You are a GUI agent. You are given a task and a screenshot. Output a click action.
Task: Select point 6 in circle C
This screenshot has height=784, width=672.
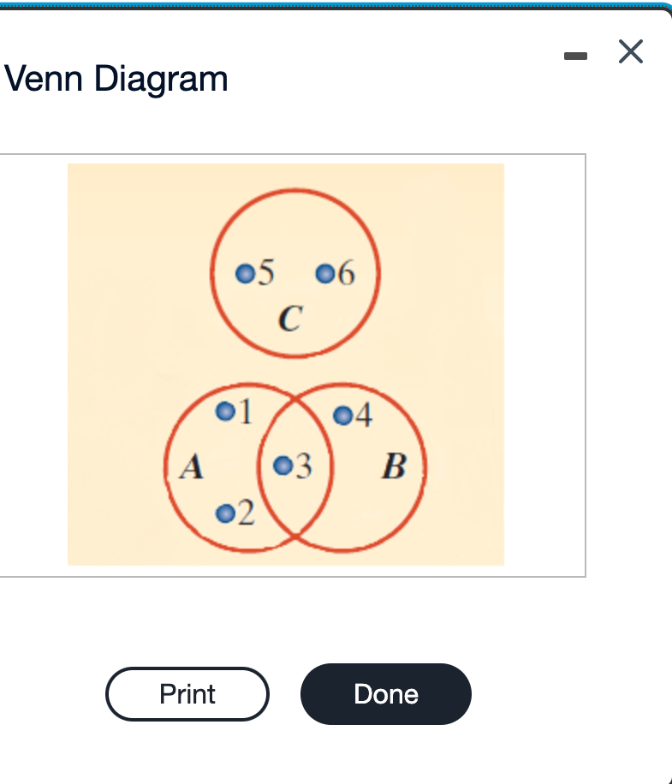(x=324, y=274)
